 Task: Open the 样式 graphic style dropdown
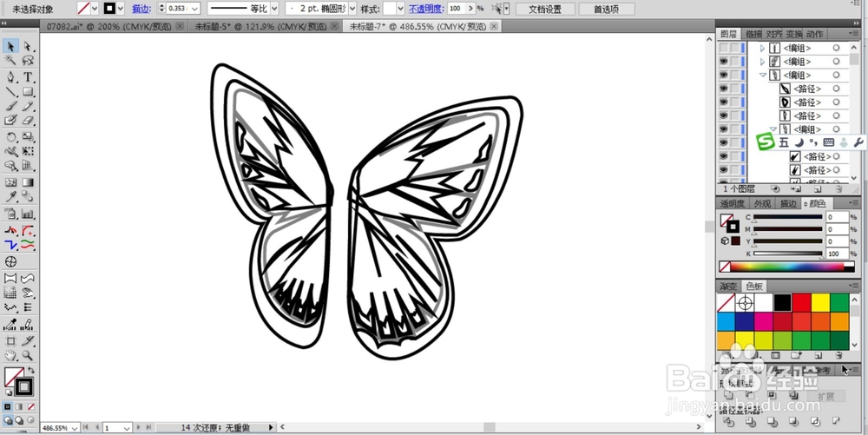click(401, 9)
